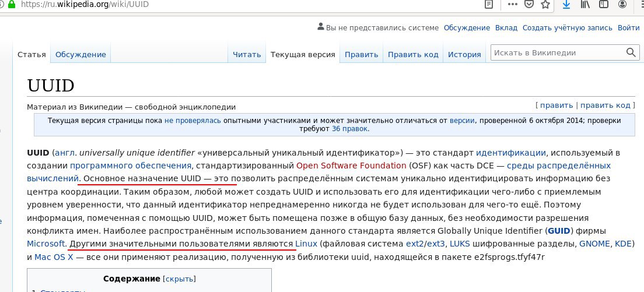Viewport: 644px width, 292px height.
Task: Open 'версии' link in review notice
Action: [462, 121]
